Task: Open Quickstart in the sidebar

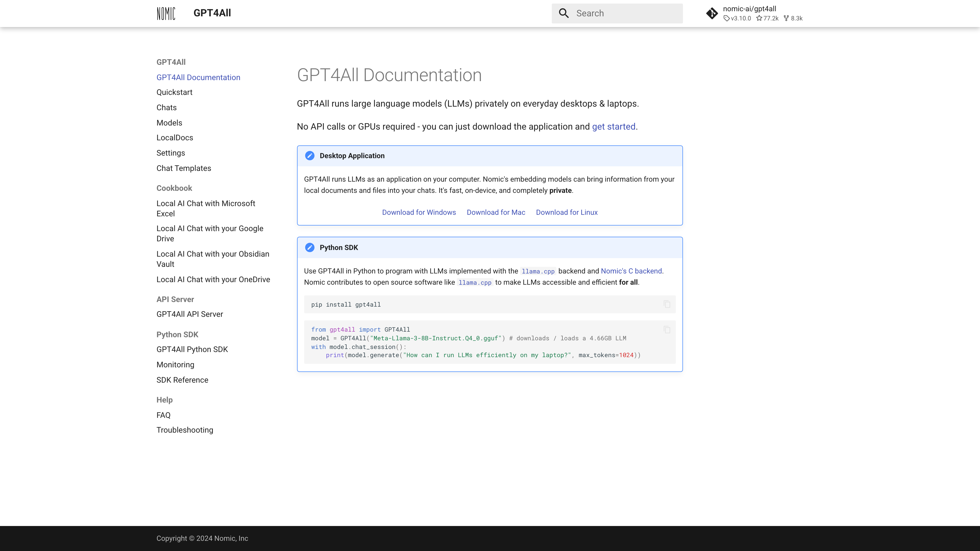Action: click(x=174, y=92)
